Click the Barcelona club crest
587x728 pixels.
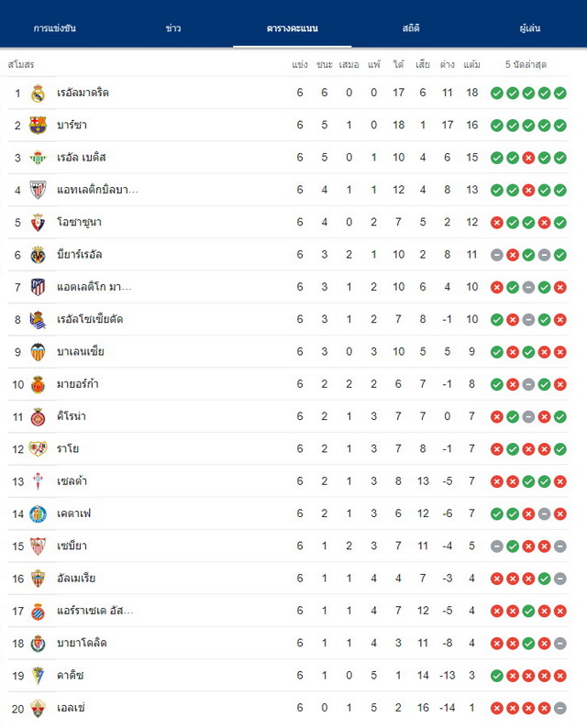(x=38, y=126)
